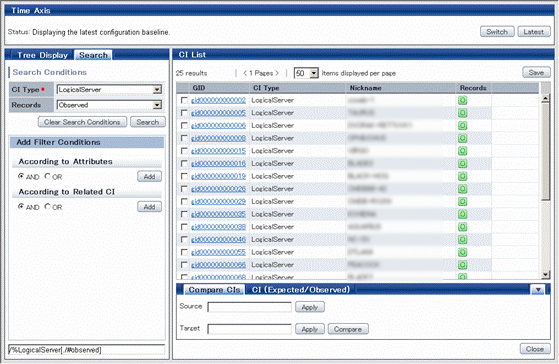The height and width of the screenshot is (364, 559).
Task: Tick the checkbox for gid00000000006
Action: click(184, 125)
